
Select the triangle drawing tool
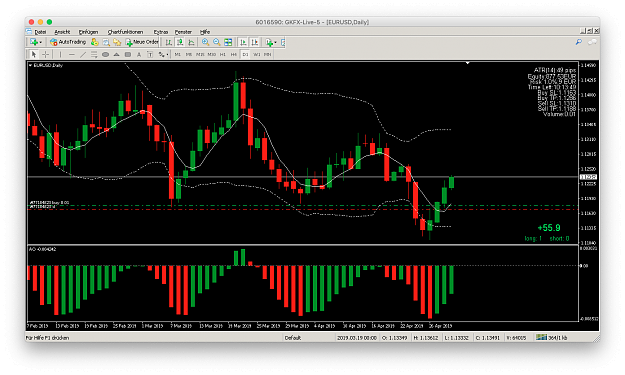click(116, 55)
